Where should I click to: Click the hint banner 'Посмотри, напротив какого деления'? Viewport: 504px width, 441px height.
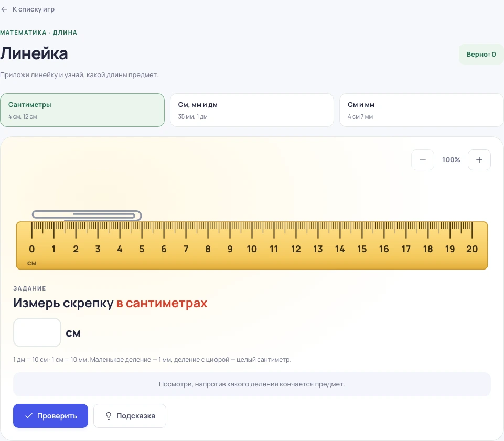(x=252, y=384)
